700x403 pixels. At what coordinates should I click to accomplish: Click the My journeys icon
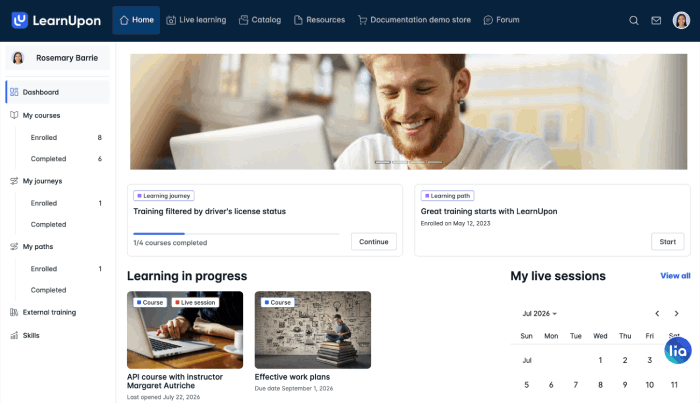tap(14, 181)
